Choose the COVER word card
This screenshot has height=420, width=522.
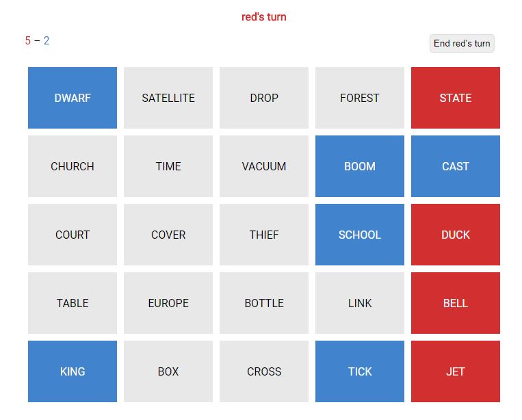(168, 235)
